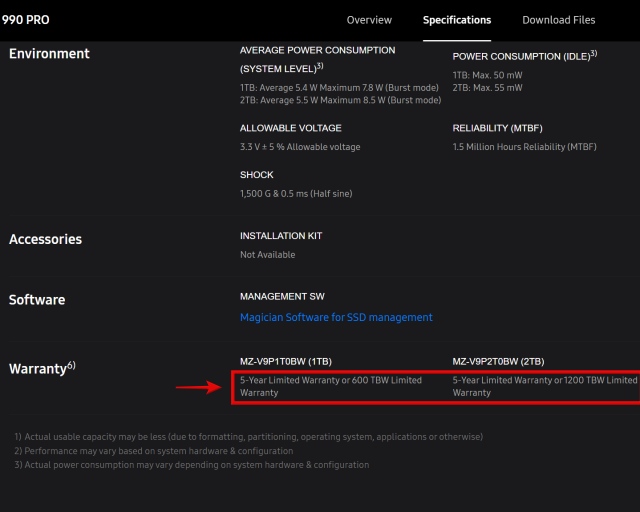The width and height of the screenshot is (640, 512).
Task: Click the Accessories section heading
Action: 45,239
